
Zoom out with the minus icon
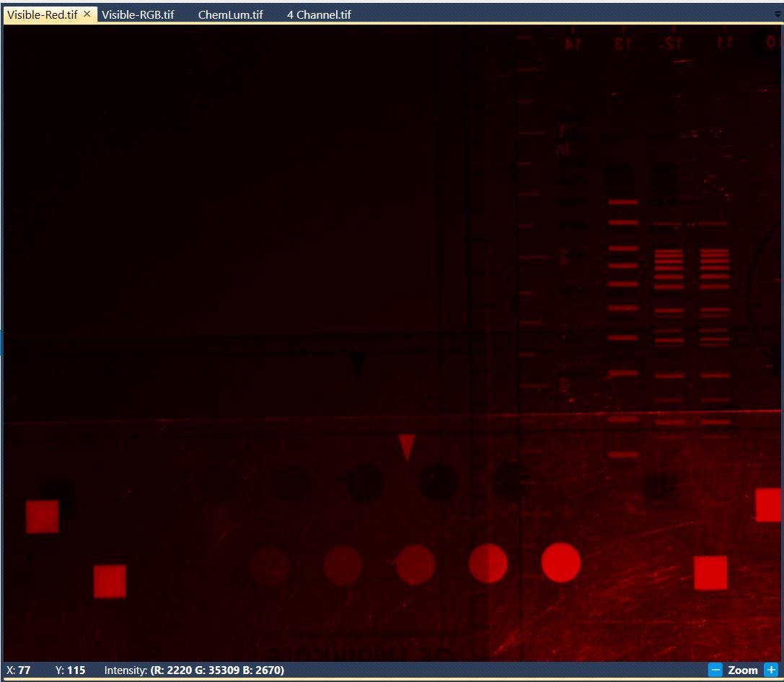coord(715,670)
